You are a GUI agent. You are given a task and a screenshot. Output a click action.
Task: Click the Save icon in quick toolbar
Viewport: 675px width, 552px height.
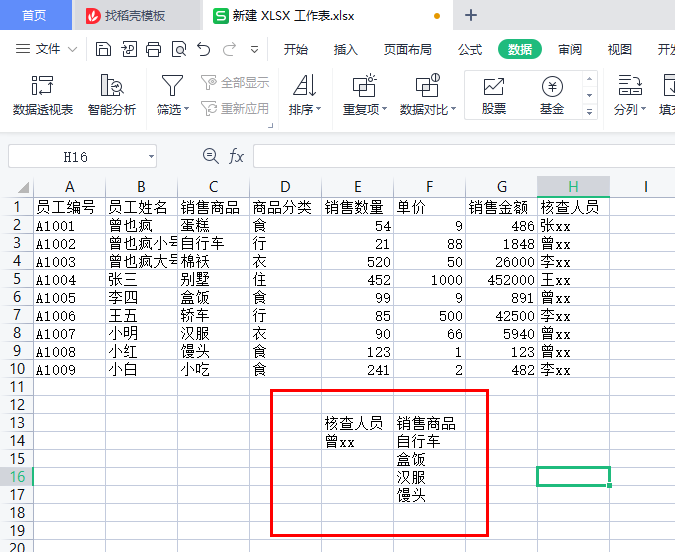[x=103, y=50]
